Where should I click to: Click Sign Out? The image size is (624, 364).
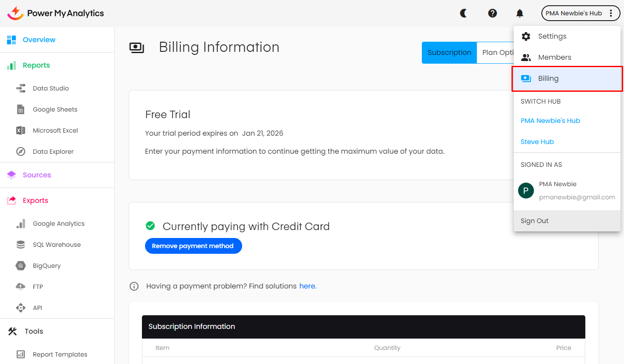[534, 221]
